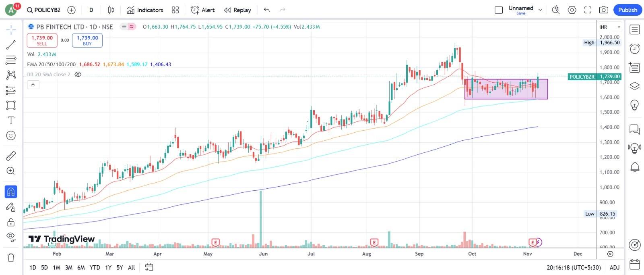The width and height of the screenshot is (644, 275).
Task: Click the Publish button
Action: tap(627, 10)
